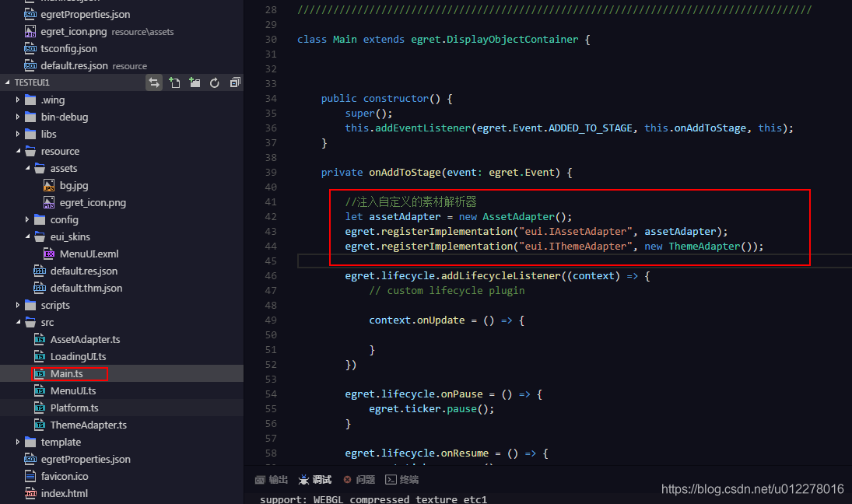Collapse all folders in the explorer
This screenshot has height=504, width=852.
235,82
